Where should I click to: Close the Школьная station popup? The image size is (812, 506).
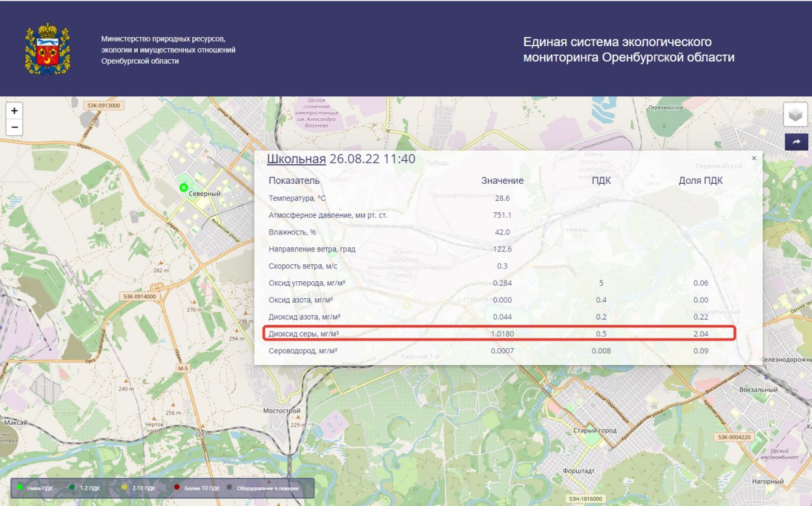(x=754, y=158)
